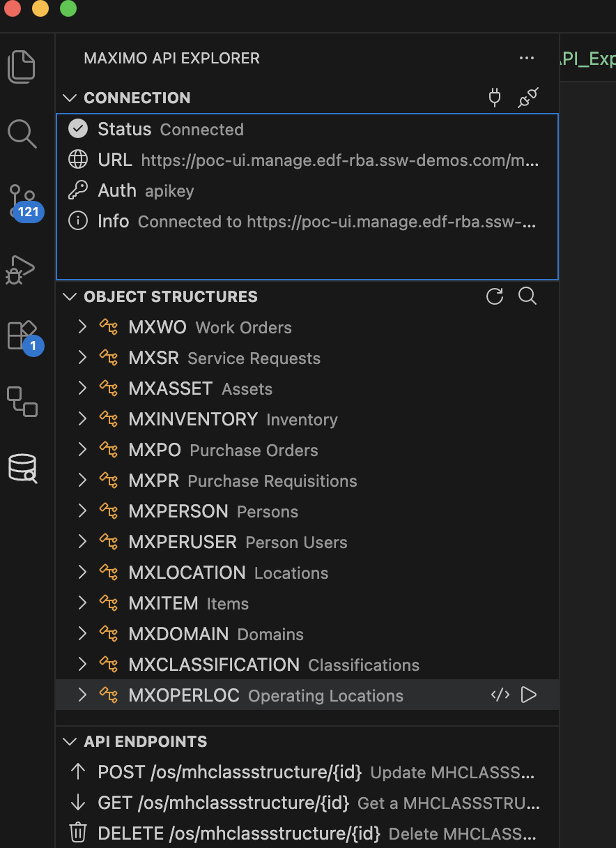Click the down-arrow icon of GET endpoint
616x848 pixels.
tap(78, 803)
